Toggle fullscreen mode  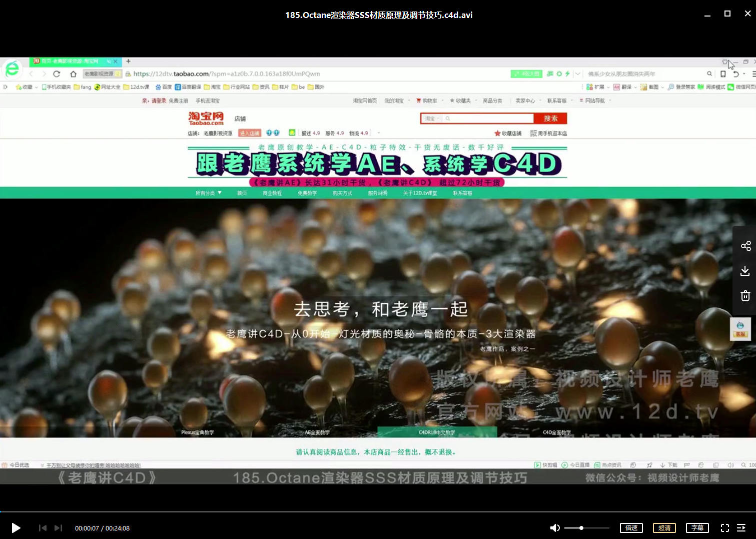pyautogui.click(x=724, y=528)
